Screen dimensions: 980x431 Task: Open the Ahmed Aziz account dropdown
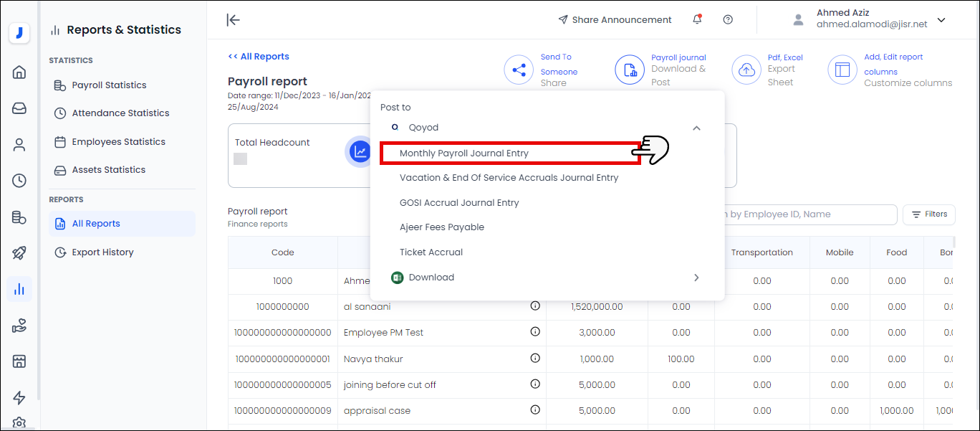click(941, 20)
